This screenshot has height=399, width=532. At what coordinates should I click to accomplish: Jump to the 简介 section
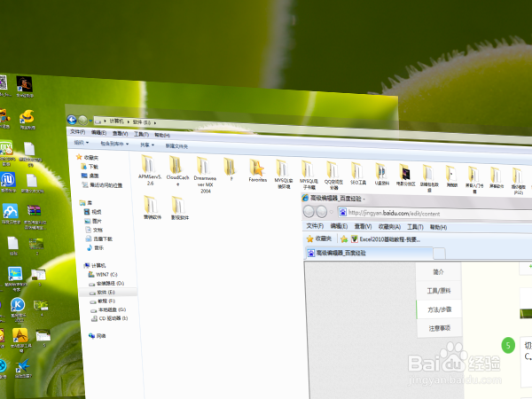(438, 272)
